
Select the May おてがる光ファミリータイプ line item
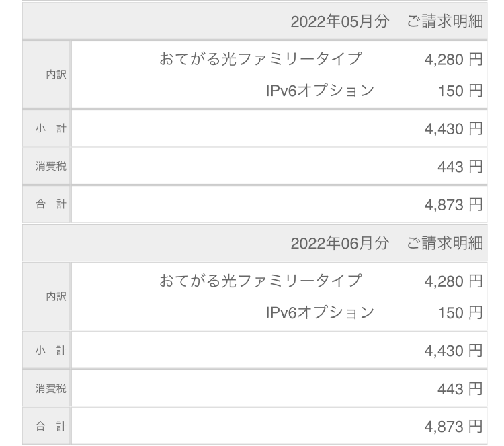tap(259, 59)
